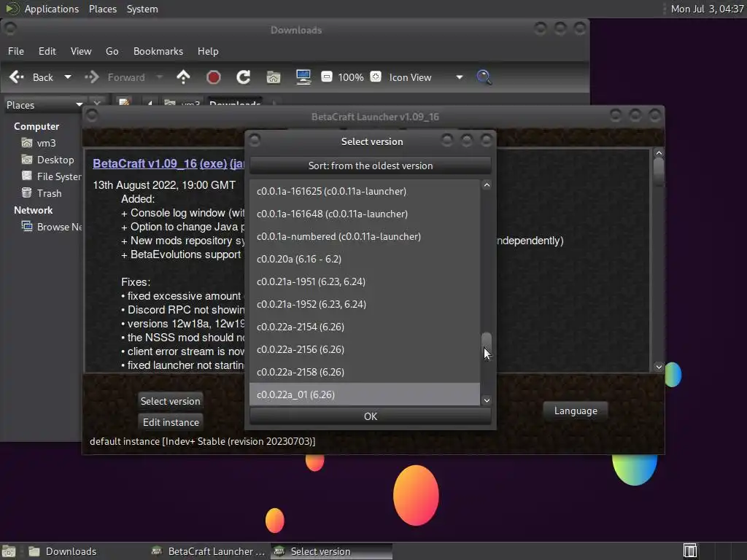Click the clock showing Mon Jul 3, 04:37
The height and width of the screenshot is (560, 747).
(x=707, y=9)
